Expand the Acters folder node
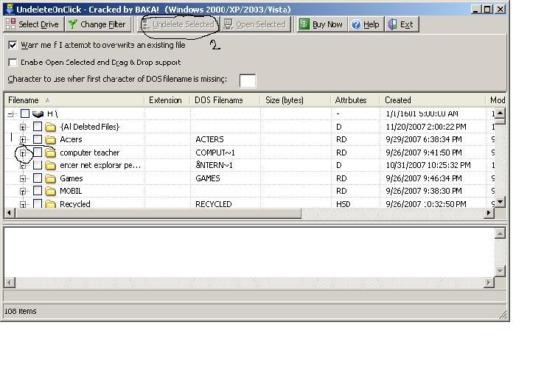The height and width of the screenshot is (392, 544). tap(24, 140)
